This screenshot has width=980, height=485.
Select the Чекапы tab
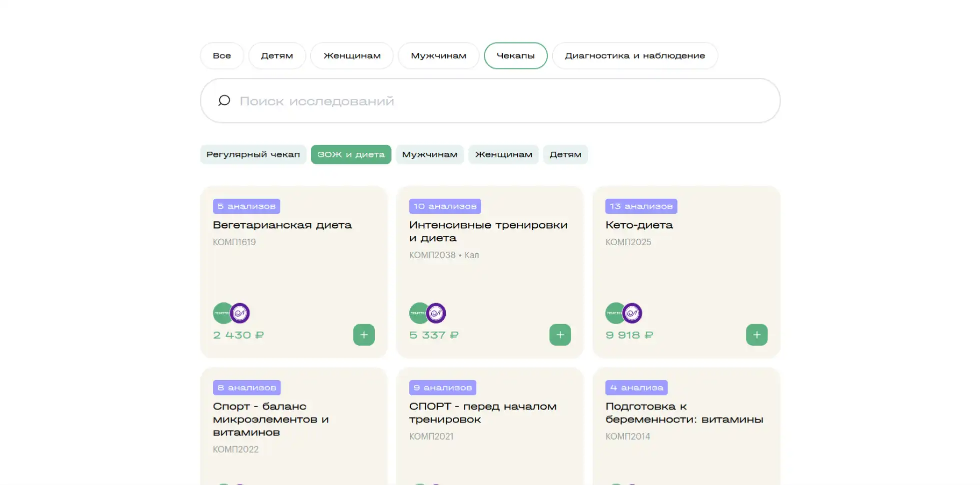pyautogui.click(x=515, y=55)
